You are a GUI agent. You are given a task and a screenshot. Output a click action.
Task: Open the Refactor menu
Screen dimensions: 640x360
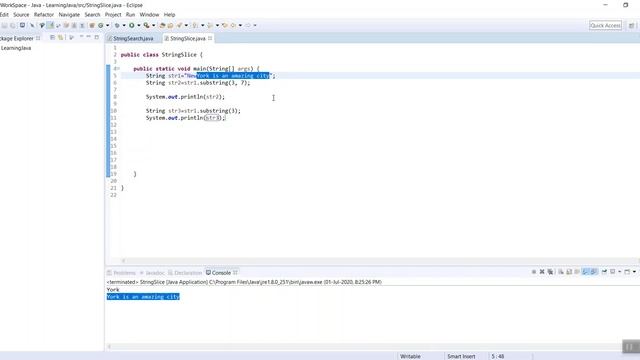point(44,14)
